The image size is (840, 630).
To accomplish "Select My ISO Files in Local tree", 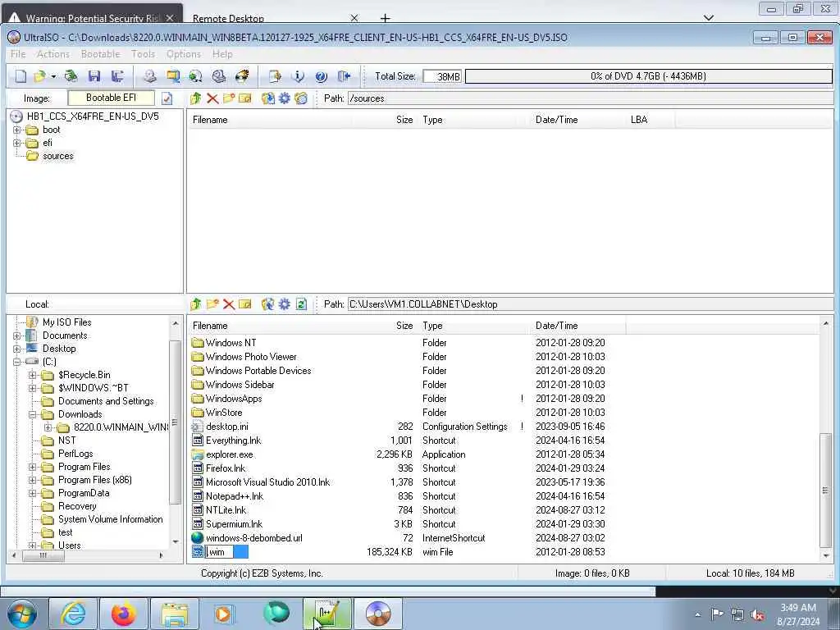I will [67, 322].
